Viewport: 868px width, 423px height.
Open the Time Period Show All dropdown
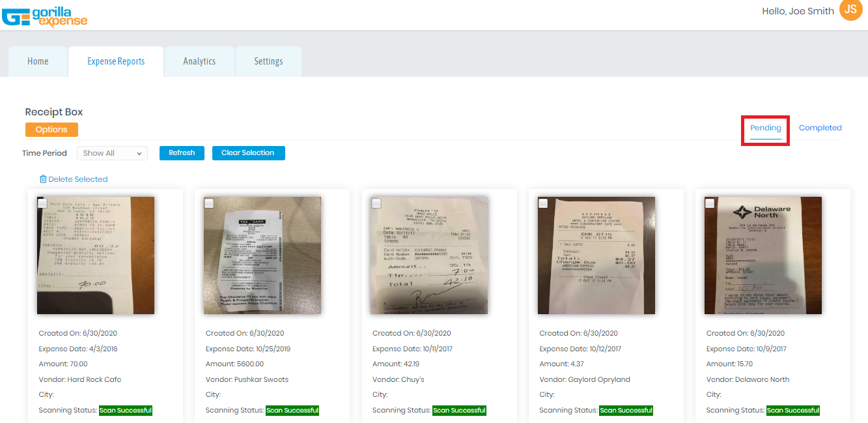tap(112, 153)
